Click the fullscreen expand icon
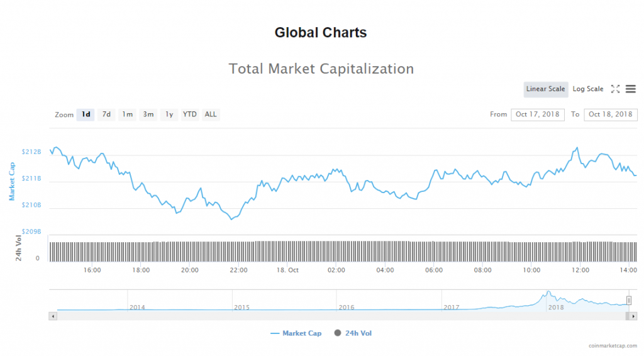Screen dimensions: 644x356 [615, 89]
